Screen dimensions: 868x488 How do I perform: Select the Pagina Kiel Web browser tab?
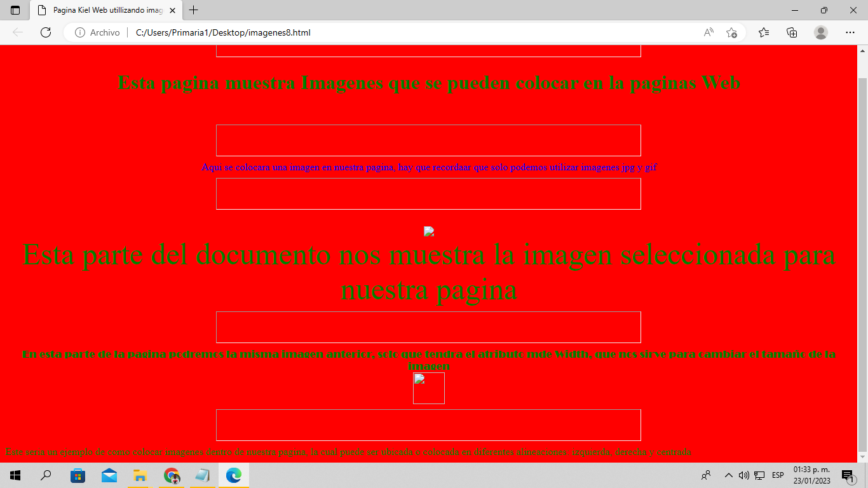(106, 10)
